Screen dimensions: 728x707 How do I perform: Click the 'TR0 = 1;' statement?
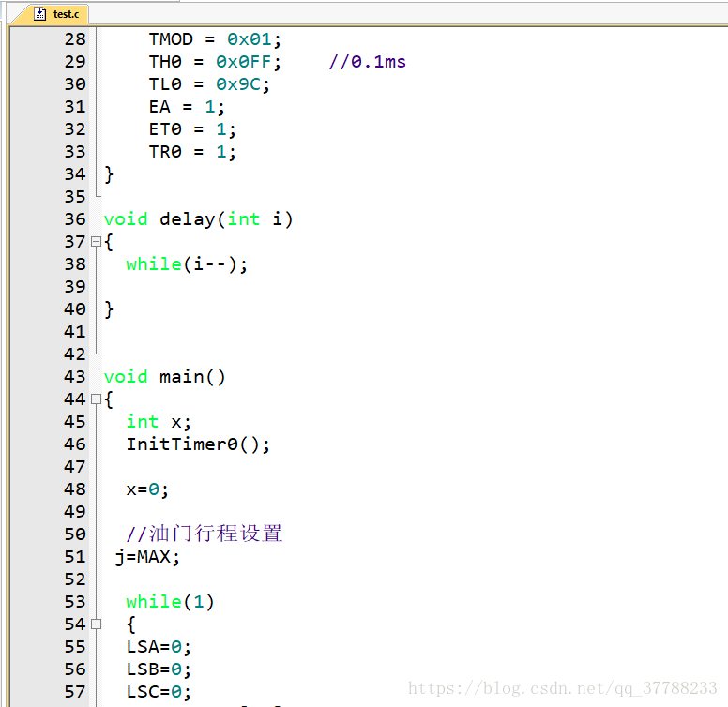192,152
